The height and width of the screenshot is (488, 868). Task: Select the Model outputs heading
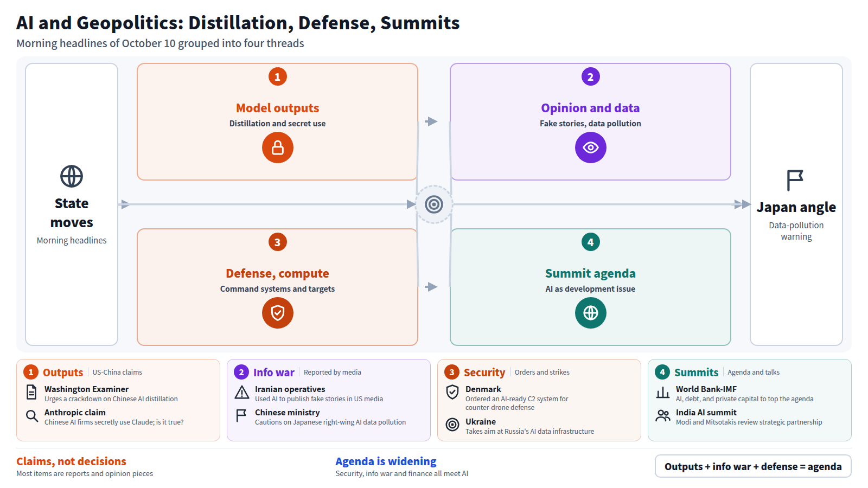(x=278, y=108)
